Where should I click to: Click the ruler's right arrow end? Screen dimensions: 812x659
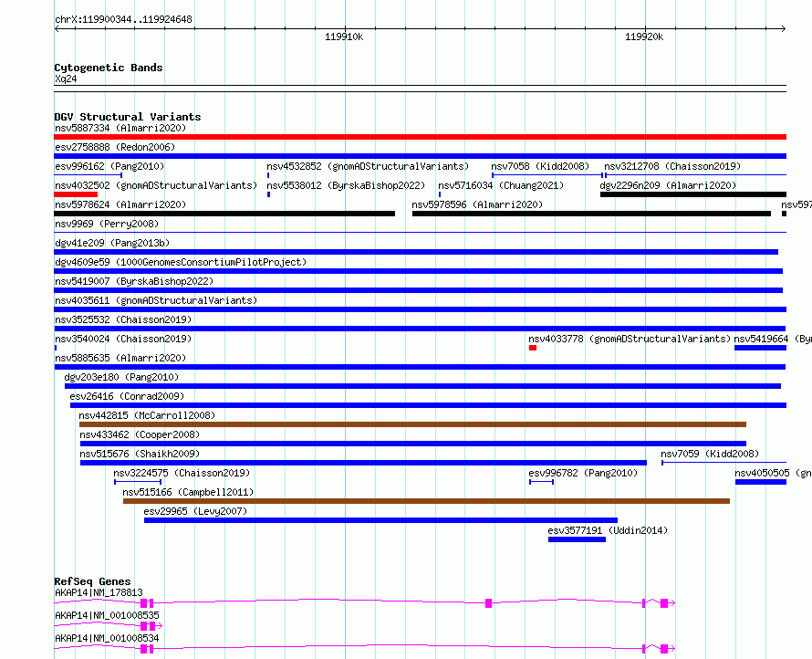click(783, 29)
